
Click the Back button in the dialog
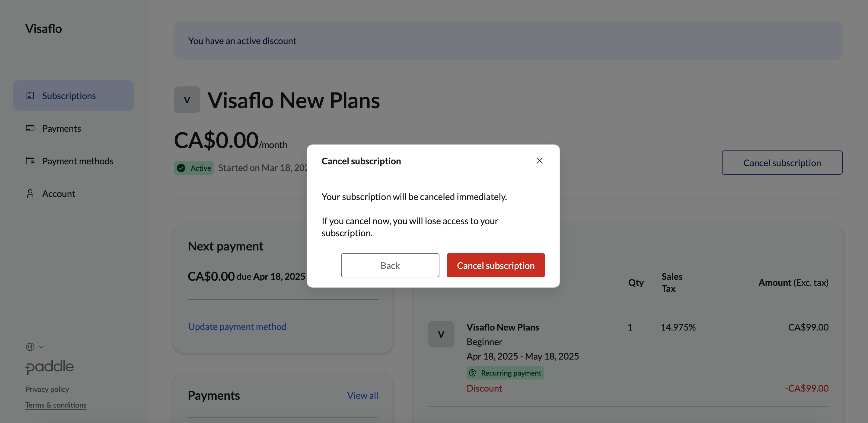tap(390, 266)
